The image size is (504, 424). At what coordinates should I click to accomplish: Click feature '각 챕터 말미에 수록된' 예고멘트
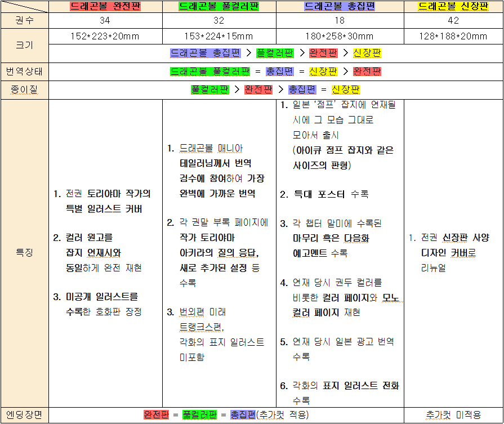(x=331, y=238)
